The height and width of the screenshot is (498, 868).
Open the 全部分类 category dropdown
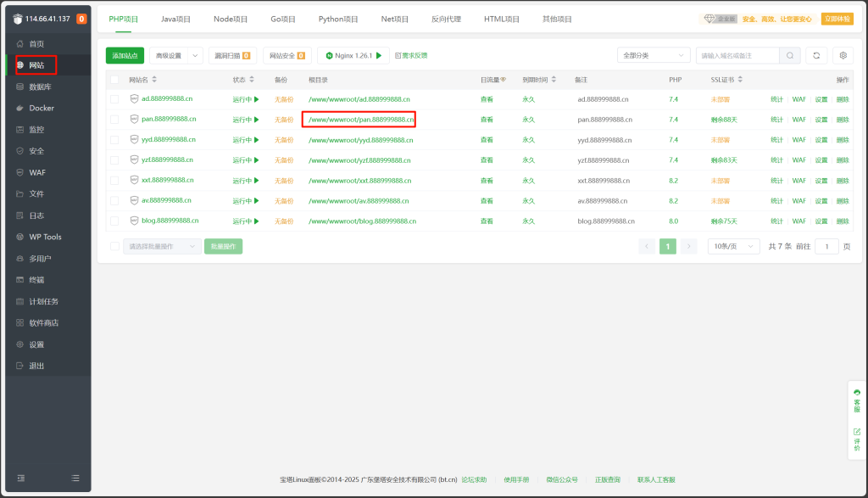(x=653, y=55)
